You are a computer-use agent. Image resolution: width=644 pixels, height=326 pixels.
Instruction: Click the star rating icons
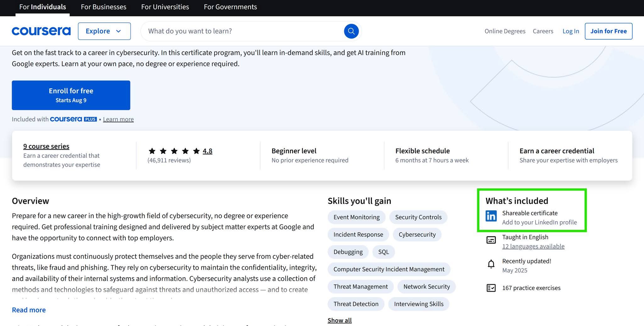pos(174,151)
